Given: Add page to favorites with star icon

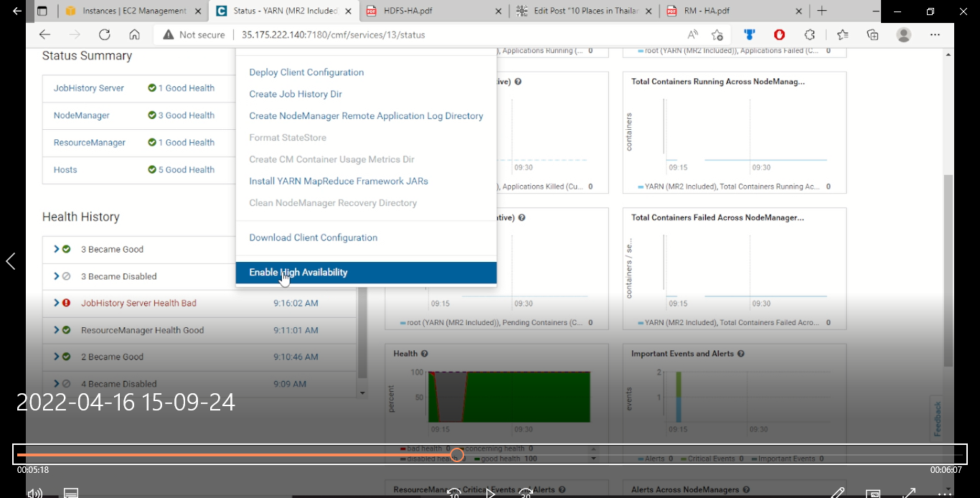Looking at the screenshot, I should click(717, 34).
